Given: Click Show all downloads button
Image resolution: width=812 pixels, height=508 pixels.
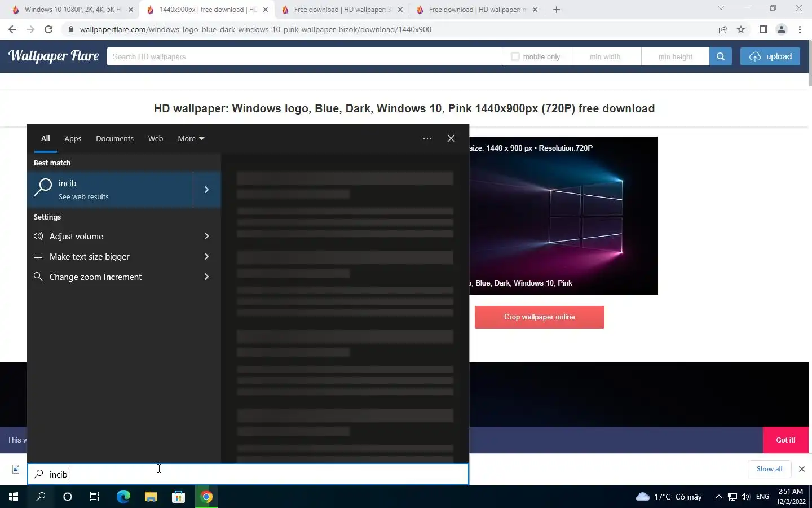Looking at the screenshot, I should point(769,469).
